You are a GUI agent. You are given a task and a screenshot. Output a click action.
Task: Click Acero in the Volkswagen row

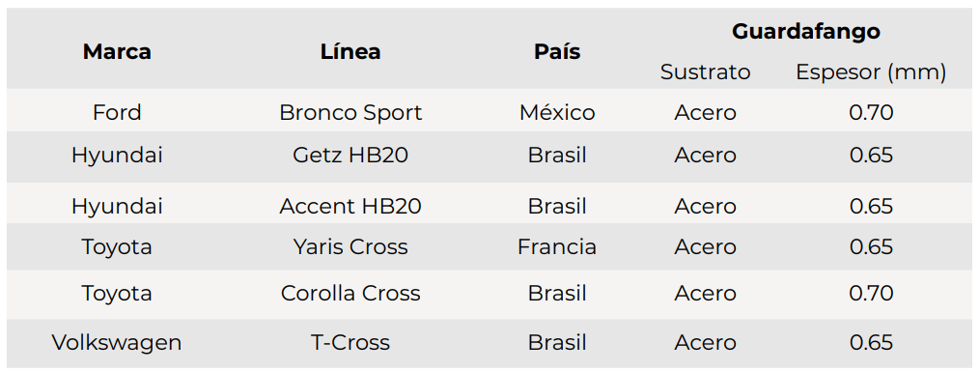click(x=705, y=343)
